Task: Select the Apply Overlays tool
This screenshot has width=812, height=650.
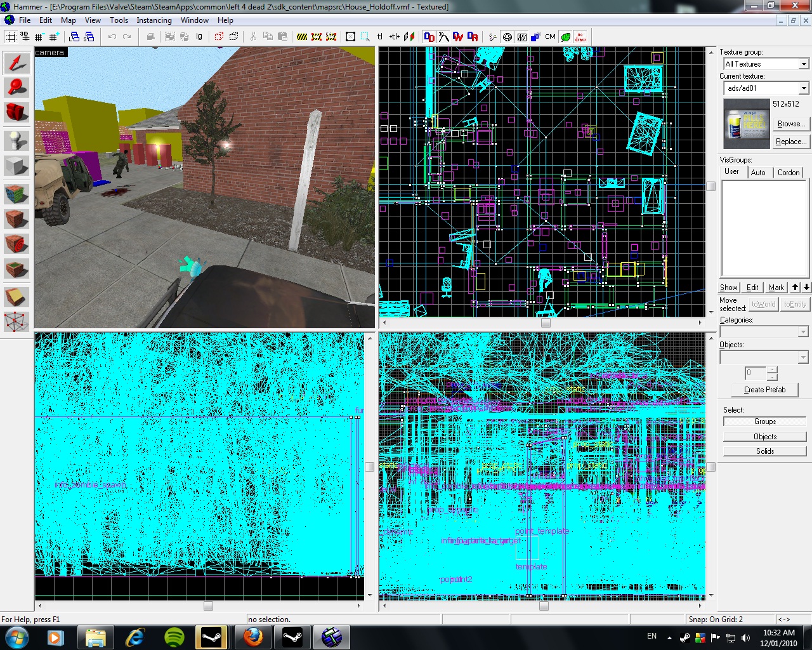Action: coord(17,268)
